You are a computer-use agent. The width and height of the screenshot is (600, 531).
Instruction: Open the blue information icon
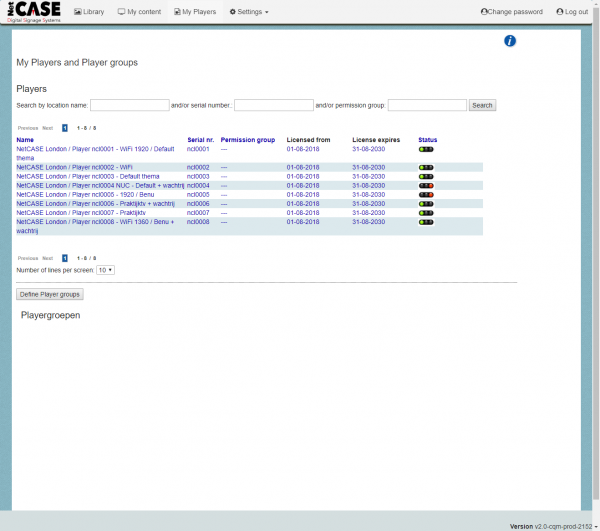(x=510, y=41)
